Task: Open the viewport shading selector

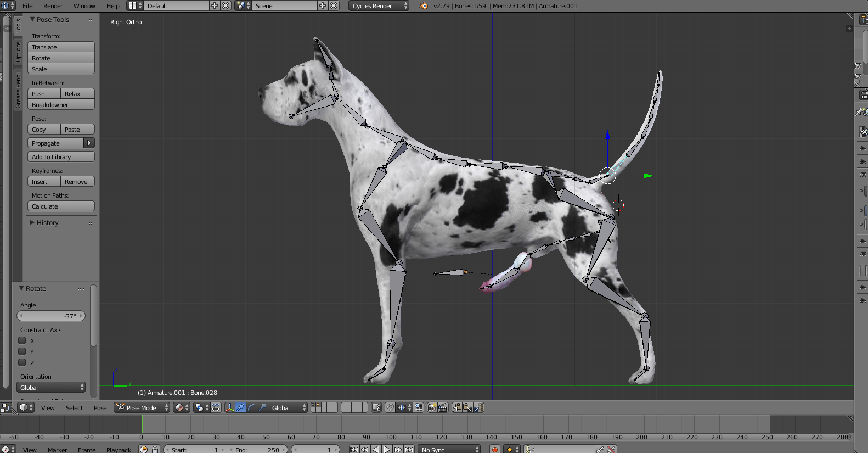Action: point(182,407)
